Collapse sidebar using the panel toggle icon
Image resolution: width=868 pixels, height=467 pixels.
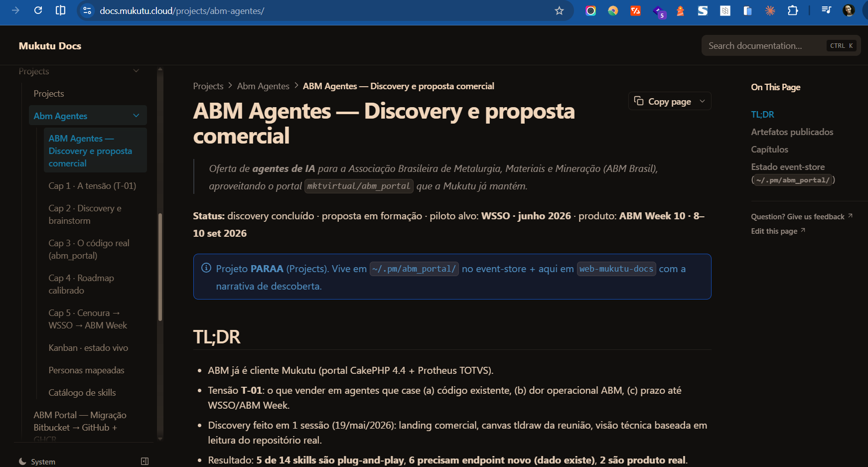(145, 462)
